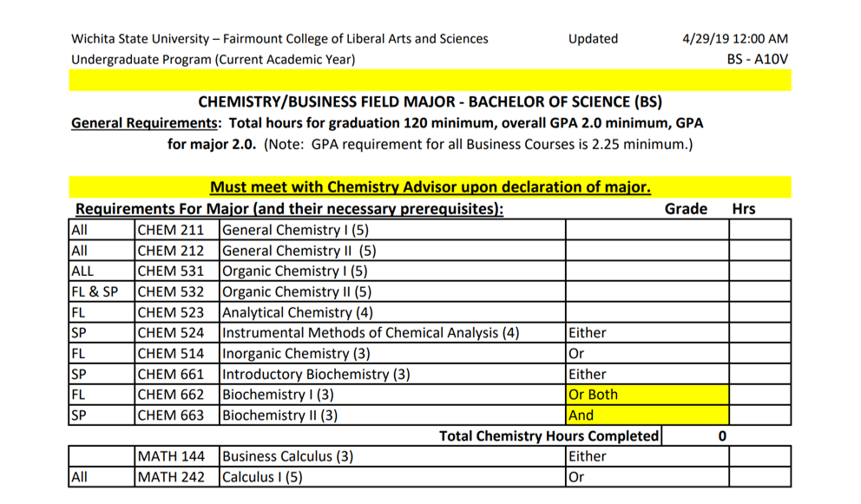Click the grade cell for CHEM 211
This screenshot has width=861, height=504.
pyautogui.click(x=647, y=230)
